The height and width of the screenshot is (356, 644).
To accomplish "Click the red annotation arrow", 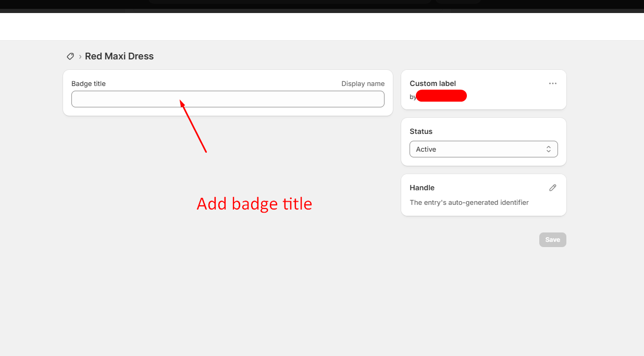I will coord(193,126).
